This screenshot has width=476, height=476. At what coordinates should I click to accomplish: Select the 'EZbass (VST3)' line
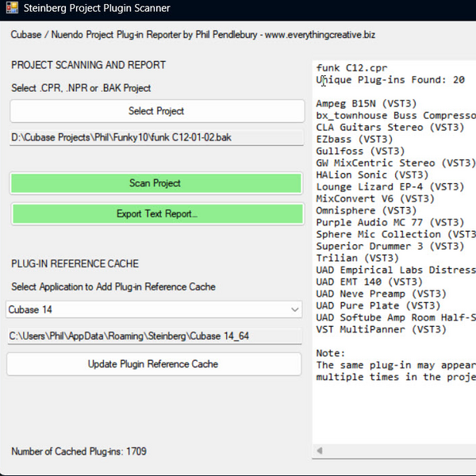pyautogui.click(x=355, y=139)
